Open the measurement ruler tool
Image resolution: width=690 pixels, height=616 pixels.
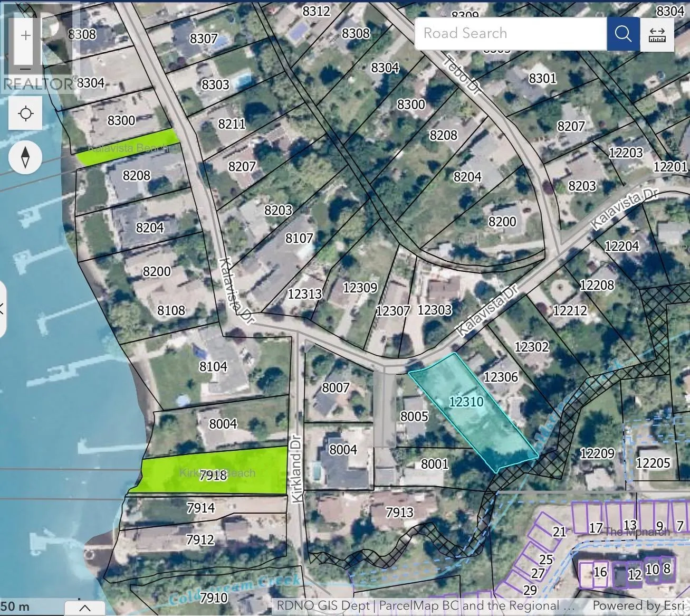pyautogui.click(x=657, y=34)
